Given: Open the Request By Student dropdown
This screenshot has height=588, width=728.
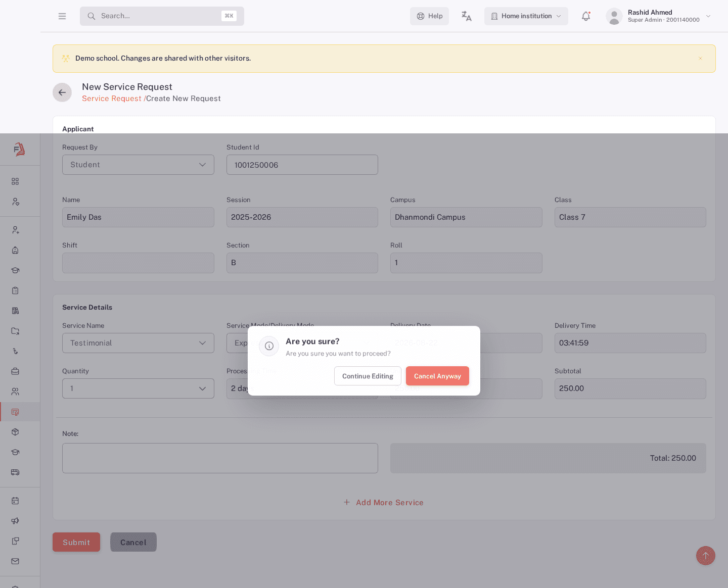Looking at the screenshot, I should [138, 165].
